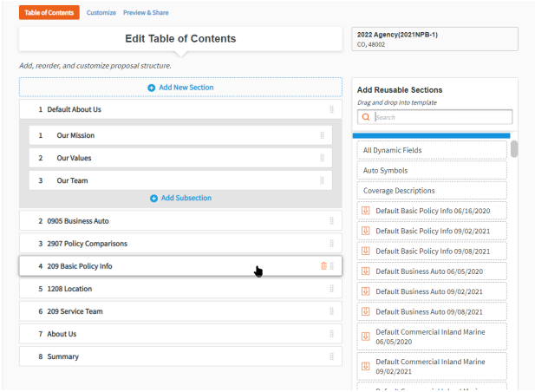
Task: Select the 0905 Business Auto section
Action: pos(78,221)
